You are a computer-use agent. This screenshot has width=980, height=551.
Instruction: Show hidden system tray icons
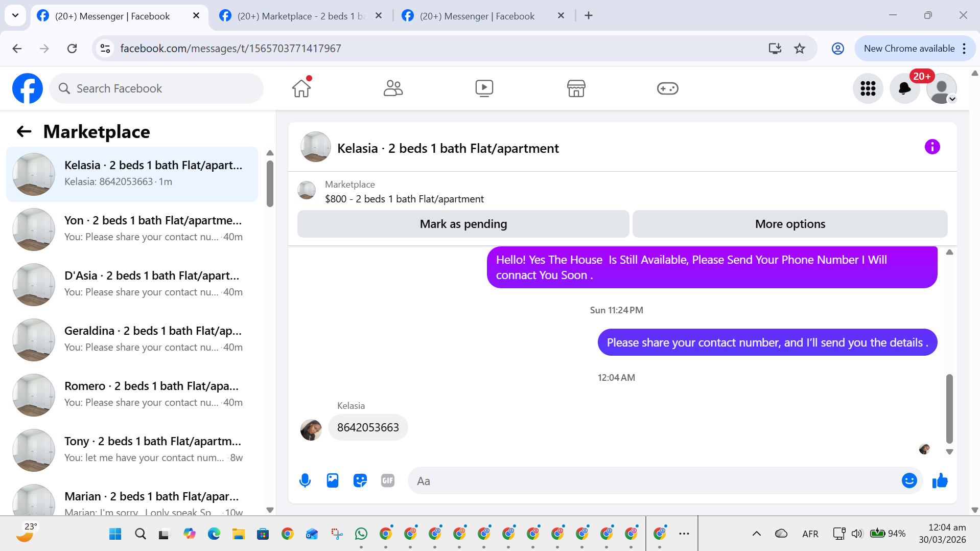coord(756,534)
